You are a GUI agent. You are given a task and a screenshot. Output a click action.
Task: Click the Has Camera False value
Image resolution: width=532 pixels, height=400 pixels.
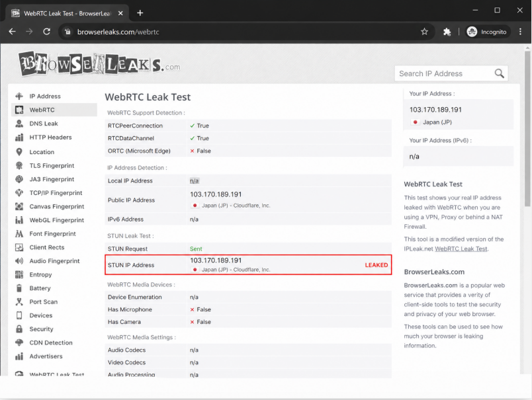pos(200,322)
